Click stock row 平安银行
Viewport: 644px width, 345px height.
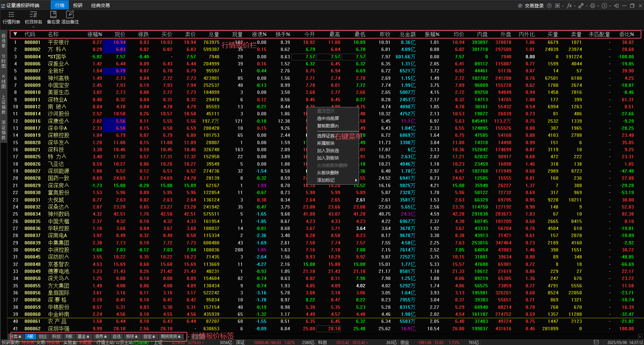tap(58, 42)
